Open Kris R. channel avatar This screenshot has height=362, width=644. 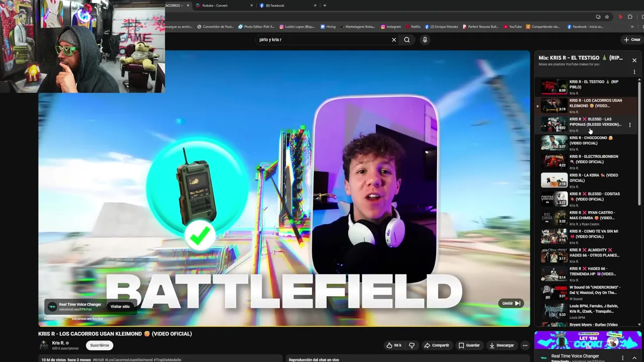click(x=44, y=345)
